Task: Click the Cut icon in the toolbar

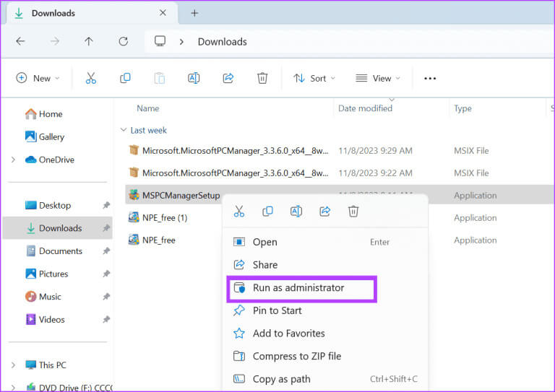Action: click(x=90, y=78)
